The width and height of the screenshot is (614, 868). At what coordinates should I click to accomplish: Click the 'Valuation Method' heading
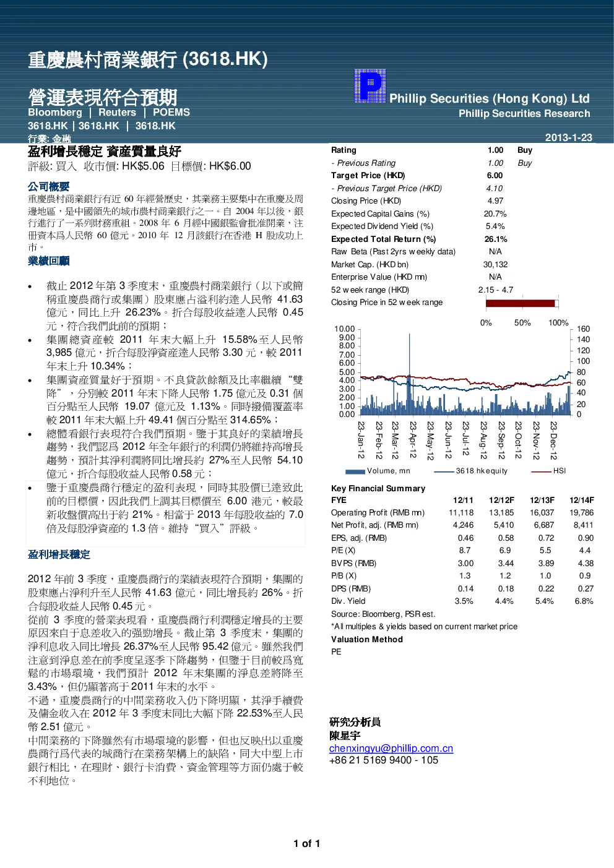(x=367, y=640)
